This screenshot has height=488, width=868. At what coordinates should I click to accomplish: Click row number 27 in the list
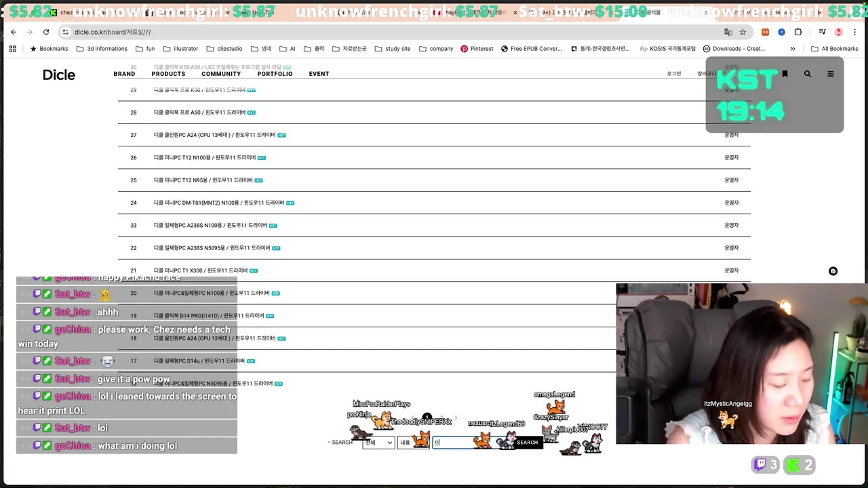[134, 135]
